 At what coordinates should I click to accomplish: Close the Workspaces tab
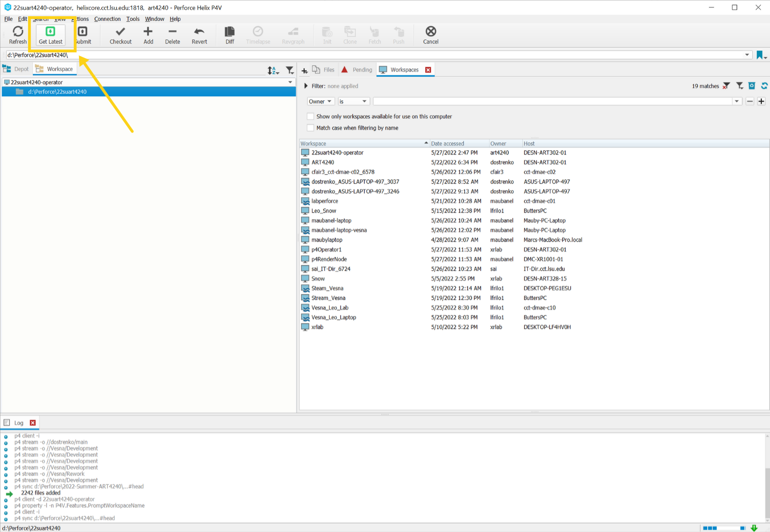428,70
